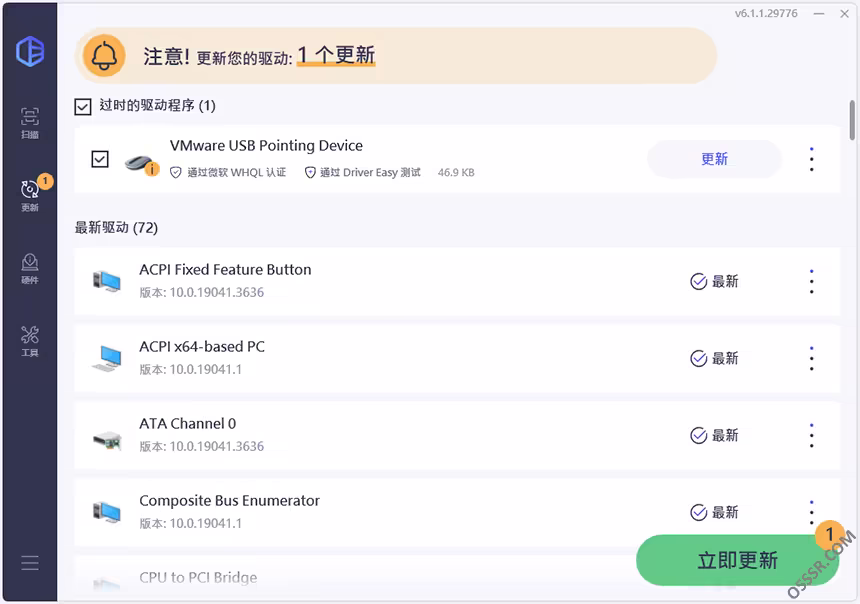
Task: Click the ACPI Fixed Feature Button name
Action: point(225,269)
